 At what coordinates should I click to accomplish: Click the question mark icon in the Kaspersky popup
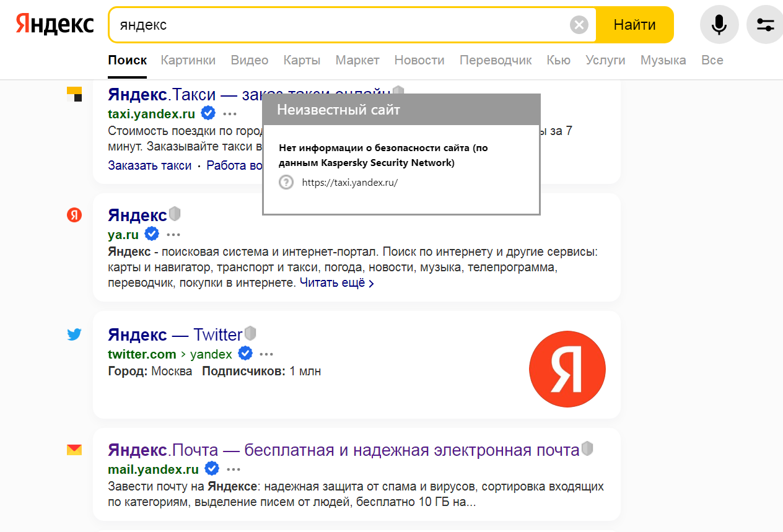[286, 182]
